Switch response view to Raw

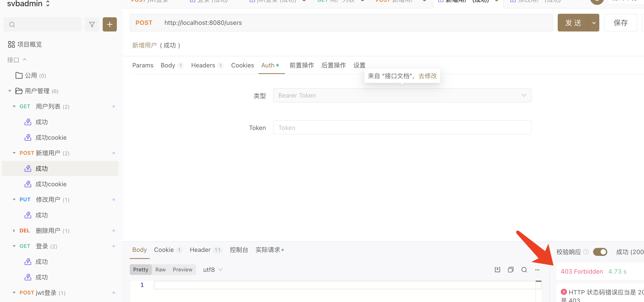(x=160, y=269)
